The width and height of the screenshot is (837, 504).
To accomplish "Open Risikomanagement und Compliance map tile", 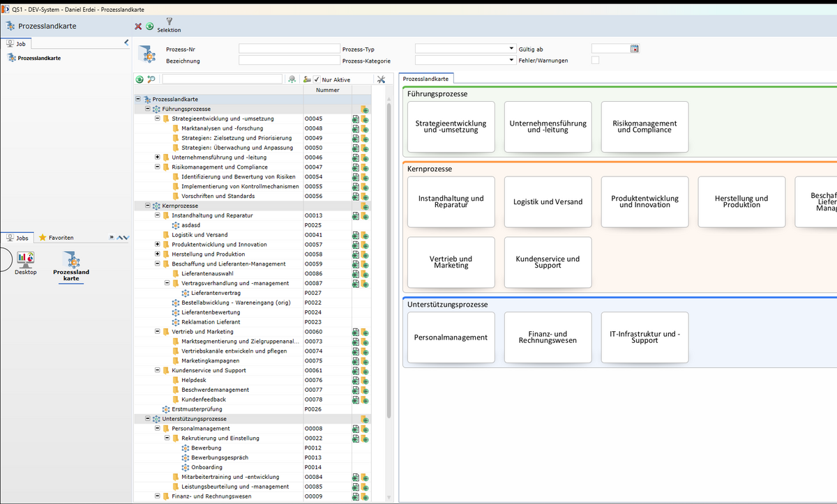I will (644, 127).
